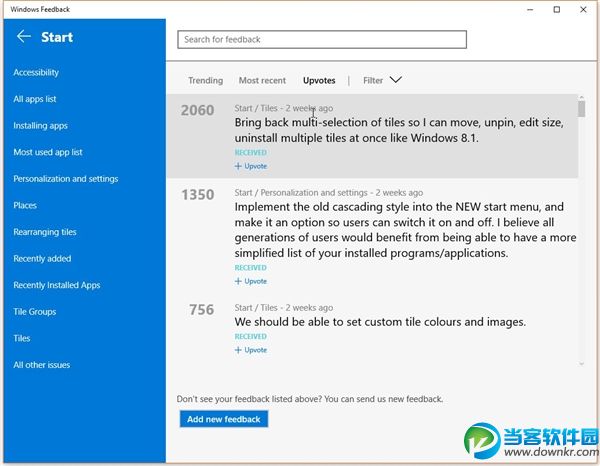The height and width of the screenshot is (466, 600).
Task: Select the Rearranging tiles category
Action: coord(45,232)
